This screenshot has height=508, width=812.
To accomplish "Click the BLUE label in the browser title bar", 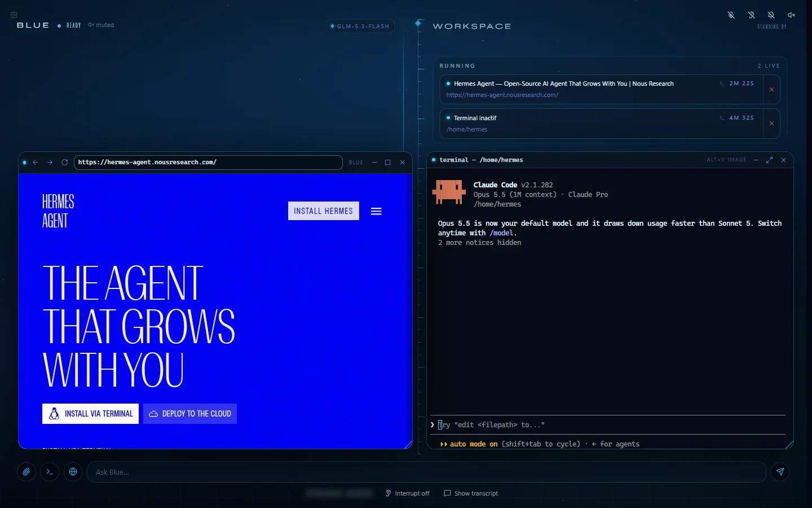I will (356, 163).
